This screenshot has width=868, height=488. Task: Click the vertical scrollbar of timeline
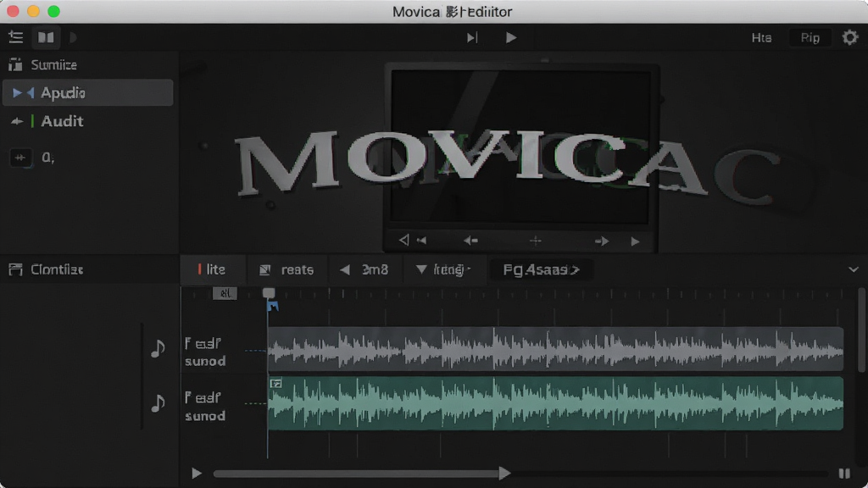pos(861,330)
